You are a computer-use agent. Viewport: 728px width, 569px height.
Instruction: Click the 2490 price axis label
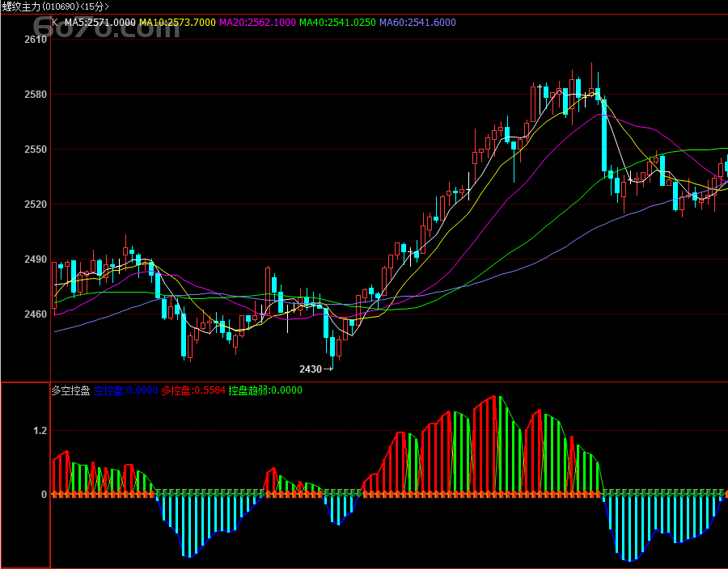[36, 259]
